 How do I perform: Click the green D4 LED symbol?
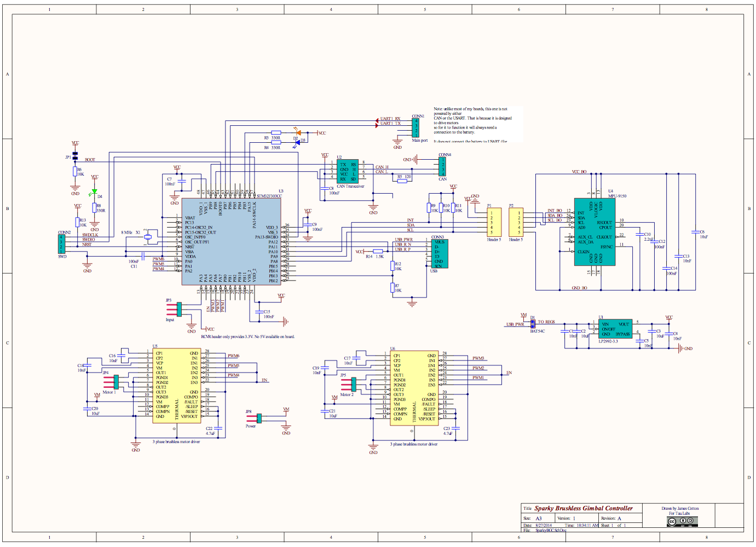[95, 191]
